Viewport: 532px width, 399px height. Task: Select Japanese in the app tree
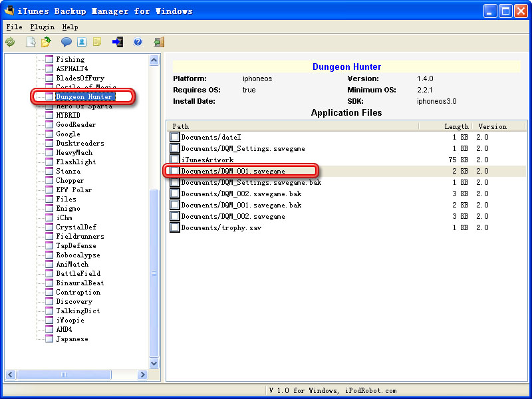click(x=72, y=339)
